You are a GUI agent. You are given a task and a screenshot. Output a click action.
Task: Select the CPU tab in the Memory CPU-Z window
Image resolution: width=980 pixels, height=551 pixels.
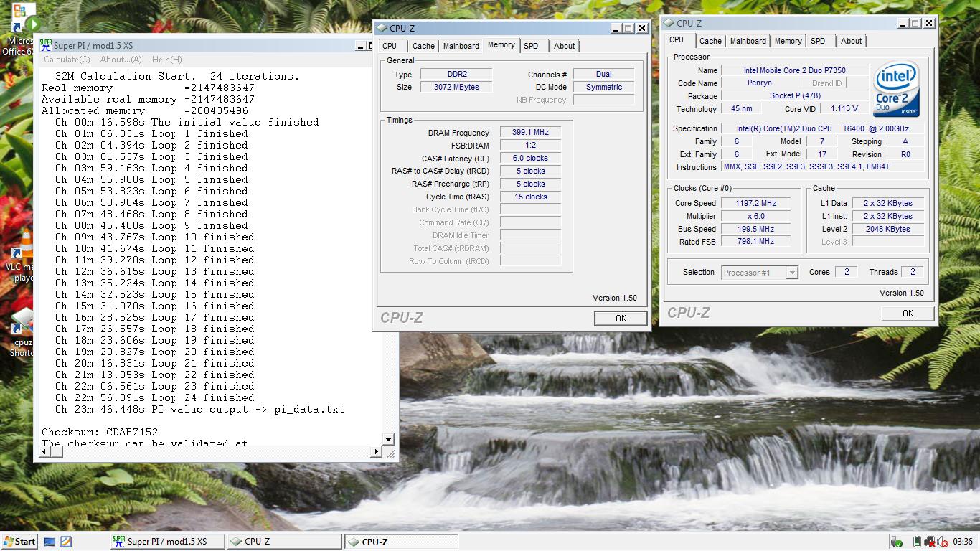click(x=390, y=46)
